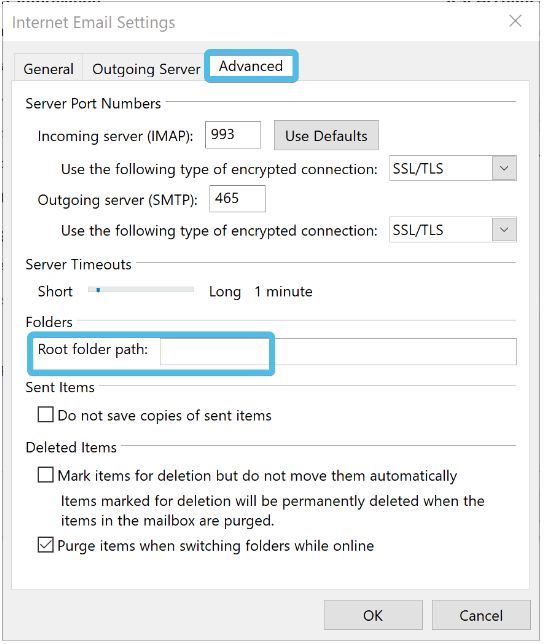Close the Internet Email Settings dialog
The image size is (544, 644).
coord(515,21)
